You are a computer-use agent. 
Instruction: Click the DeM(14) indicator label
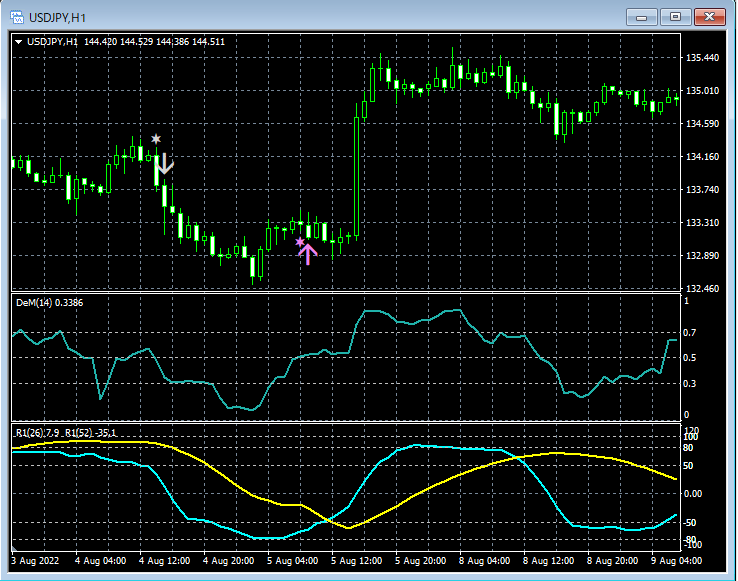[48, 301]
